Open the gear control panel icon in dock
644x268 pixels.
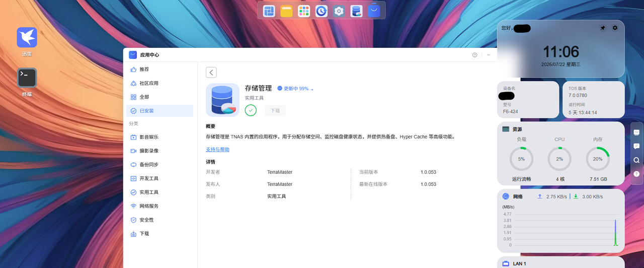click(x=339, y=11)
